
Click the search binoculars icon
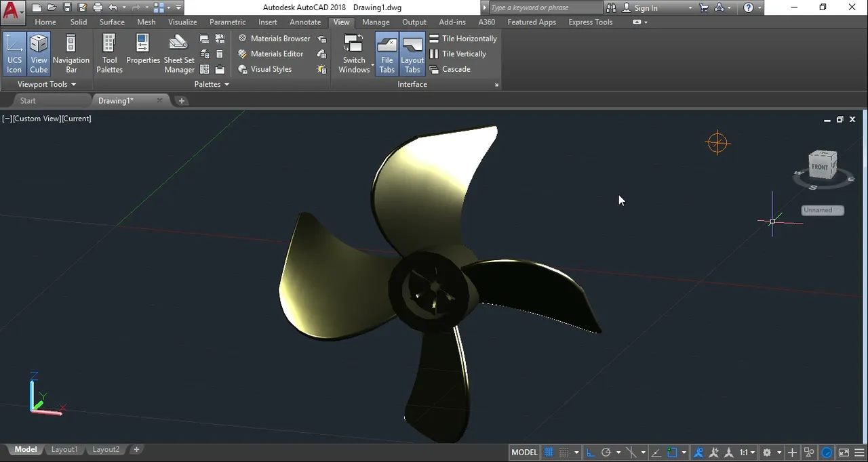click(611, 8)
